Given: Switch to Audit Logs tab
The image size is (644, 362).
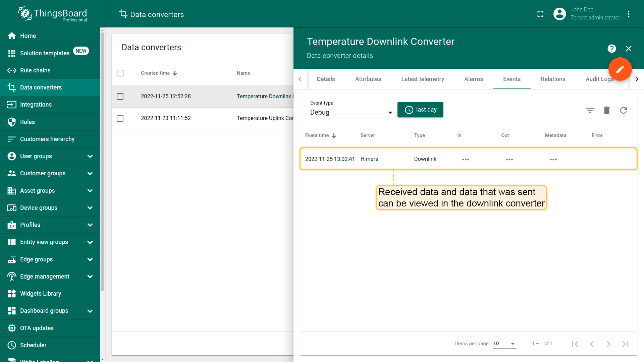Looking at the screenshot, I should pos(599,79).
